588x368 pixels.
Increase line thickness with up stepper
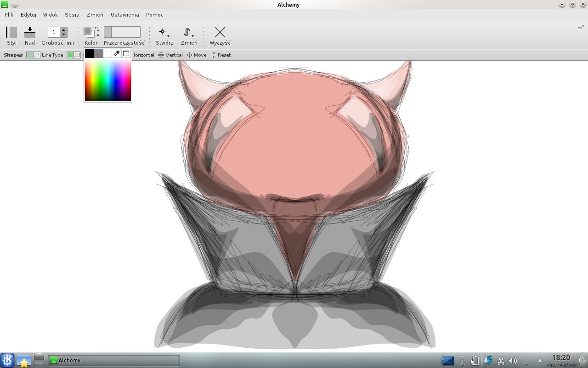pos(64,29)
